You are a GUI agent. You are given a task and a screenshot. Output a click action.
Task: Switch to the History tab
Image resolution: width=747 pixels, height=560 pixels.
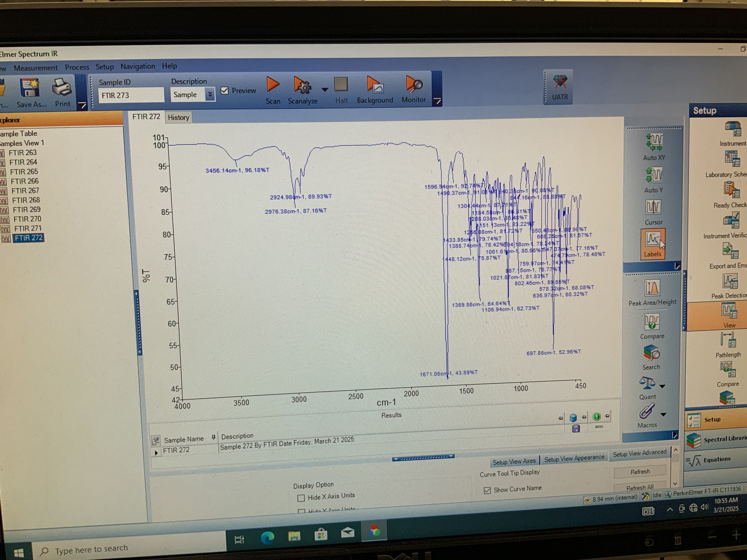(x=178, y=117)
